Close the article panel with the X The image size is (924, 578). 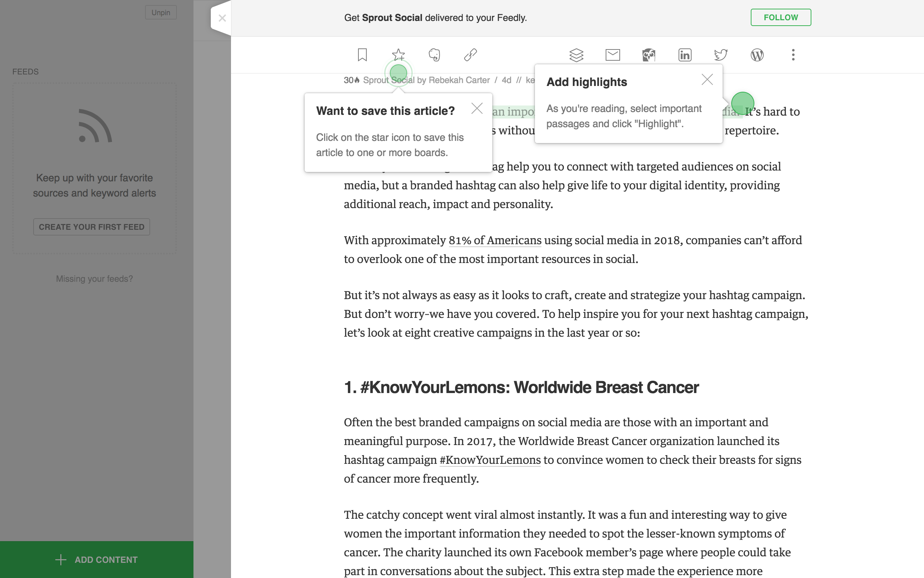tap(222, 18)
